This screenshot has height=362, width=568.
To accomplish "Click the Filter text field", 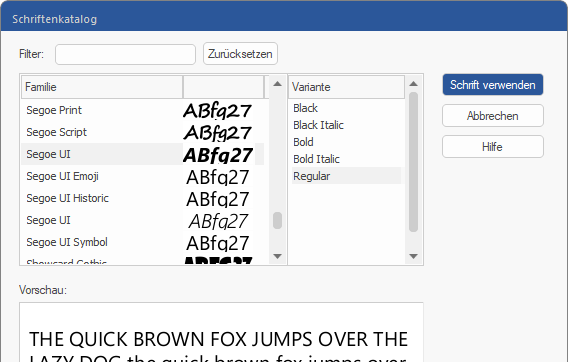I will pyautogui.click(x=125, y=54).
